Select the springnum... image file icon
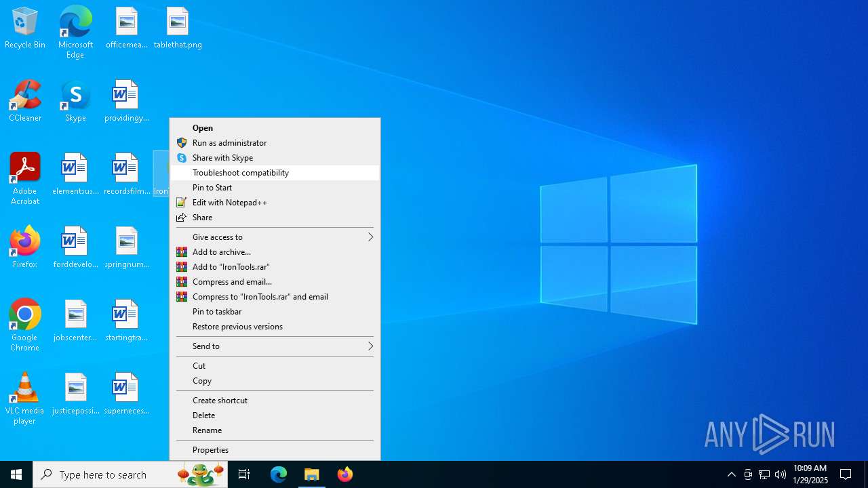 tap(126, 248)
